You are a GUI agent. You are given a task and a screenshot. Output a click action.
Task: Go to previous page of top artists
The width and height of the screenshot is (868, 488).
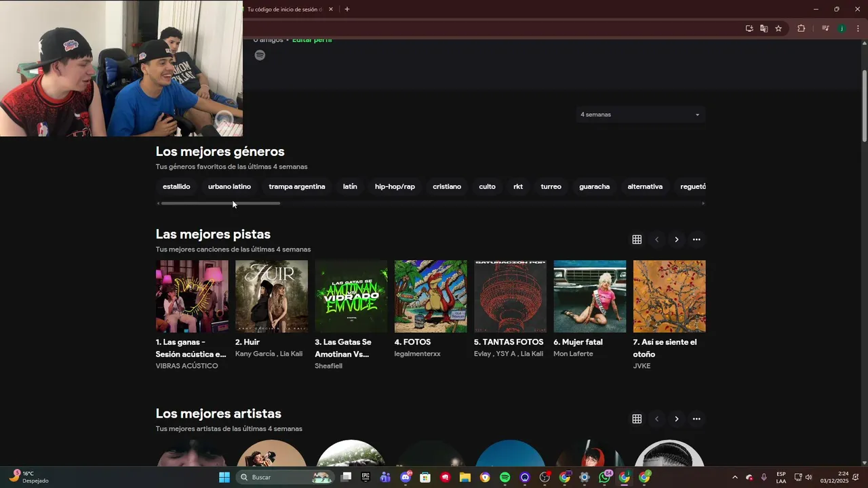656,419
